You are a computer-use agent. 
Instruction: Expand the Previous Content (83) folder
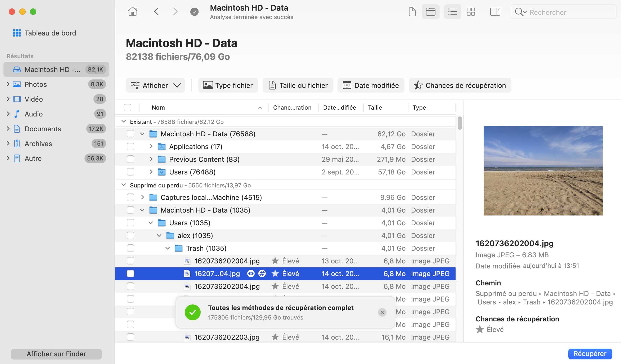[151, 159]
